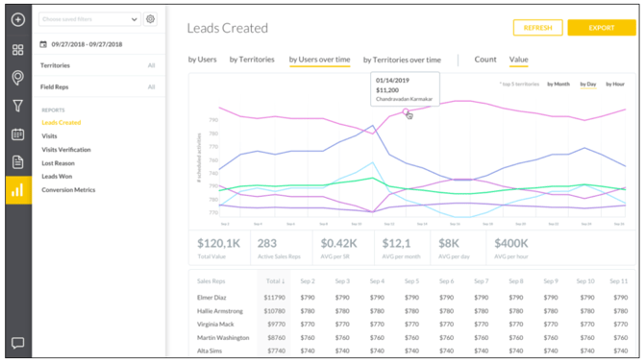
Task: Select the Alta Sims row name
Action: tap(210, 350)
